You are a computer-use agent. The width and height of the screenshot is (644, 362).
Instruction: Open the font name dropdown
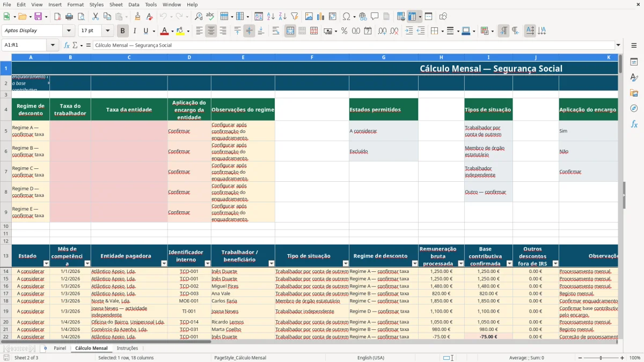(x=68, y=31)
